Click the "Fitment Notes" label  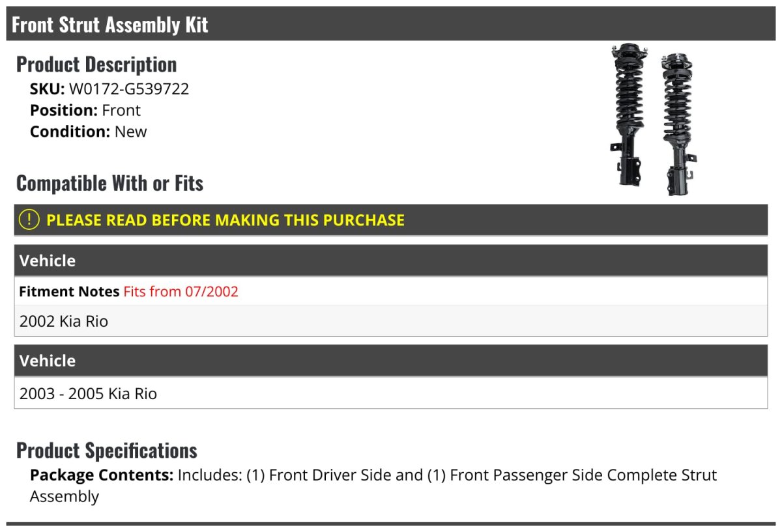pyautogui.click(x=69, y=292)
